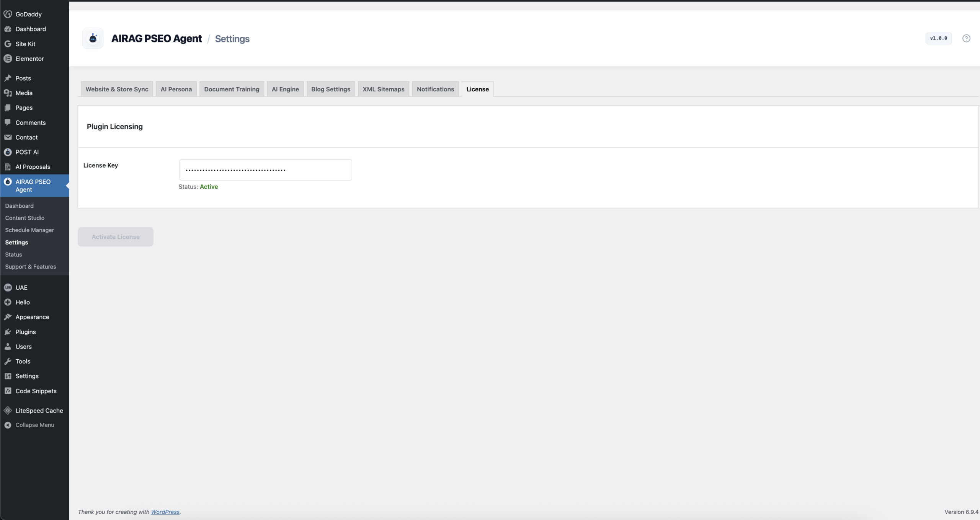This screenshot has height=520, width=980.
Task: Click the Settings breadcrumb in header
Action: [232, 39]
